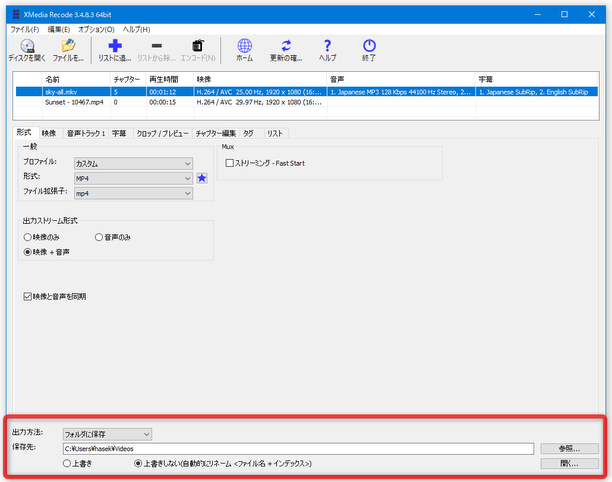Expand the ファイル拡張子 dropdown showing mp4
This screenshot has height=482, width=612.
click(x=133, y=193)
